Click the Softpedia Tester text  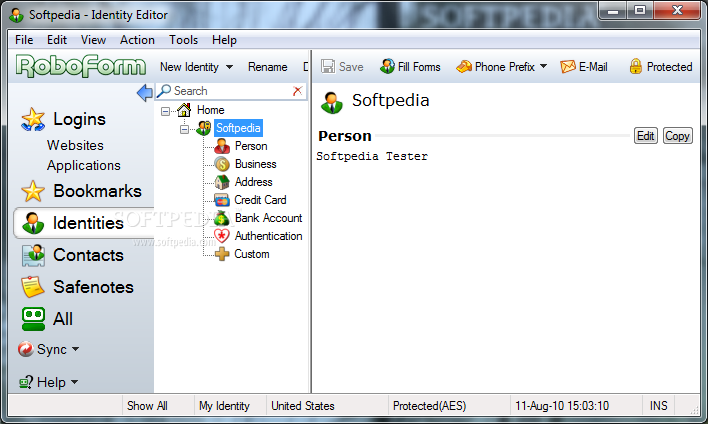coord(372,156)
